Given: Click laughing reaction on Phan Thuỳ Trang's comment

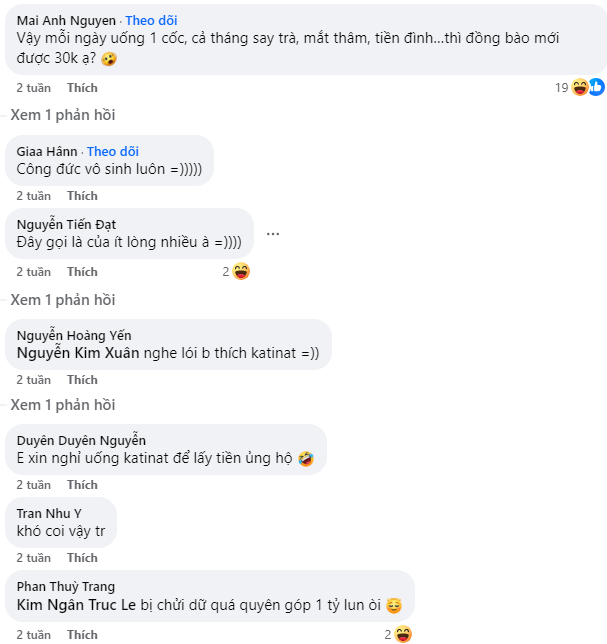Looking at the screenshot, I should coord(403,634).
